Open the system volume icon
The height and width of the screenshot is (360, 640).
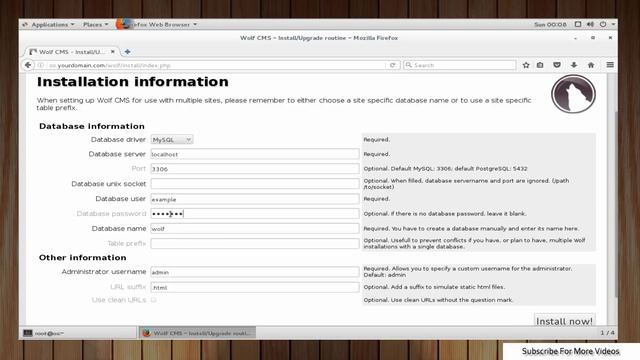(x=590, y=24)
